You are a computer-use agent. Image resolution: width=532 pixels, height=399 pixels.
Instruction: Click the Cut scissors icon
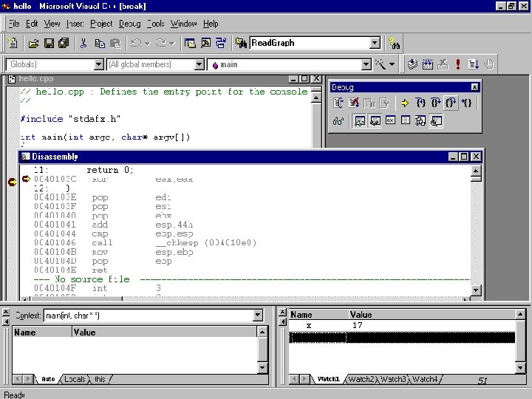[x=83, y=43]
